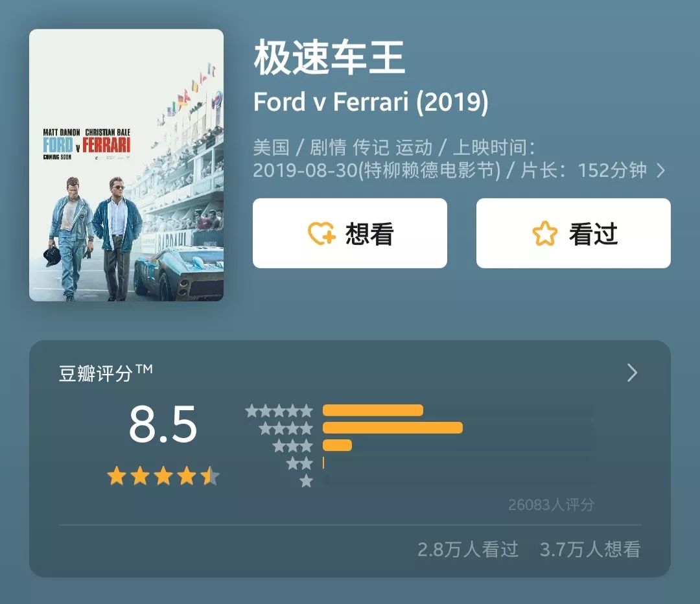Open the 3.7万人想看 link

590,550
